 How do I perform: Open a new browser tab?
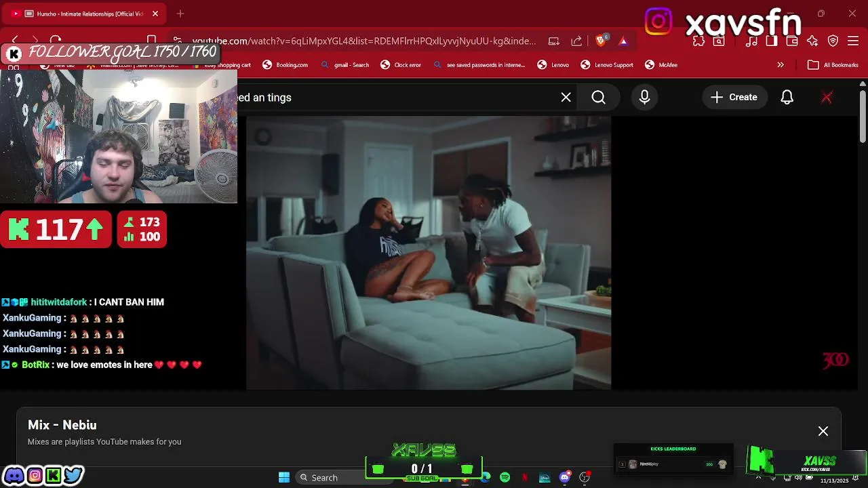pyautogui.click(x=180, y=14)
